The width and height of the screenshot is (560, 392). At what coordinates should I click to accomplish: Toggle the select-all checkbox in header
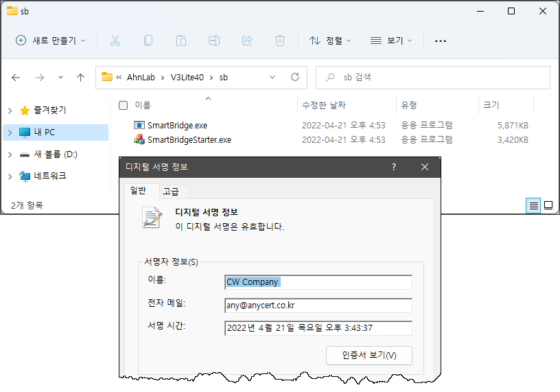click(x=124, y=106)
